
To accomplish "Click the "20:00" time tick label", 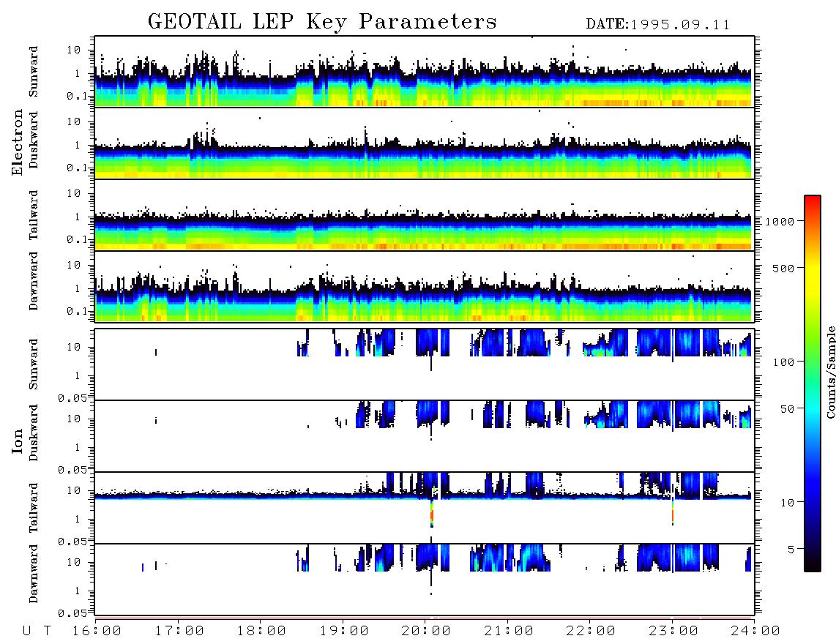I will (426, 632).
